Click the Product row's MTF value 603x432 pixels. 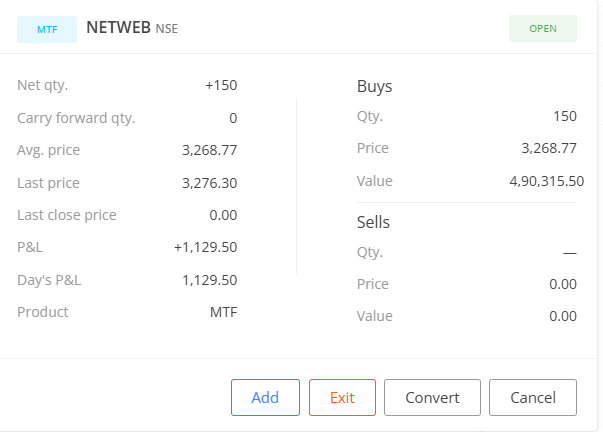223,312
